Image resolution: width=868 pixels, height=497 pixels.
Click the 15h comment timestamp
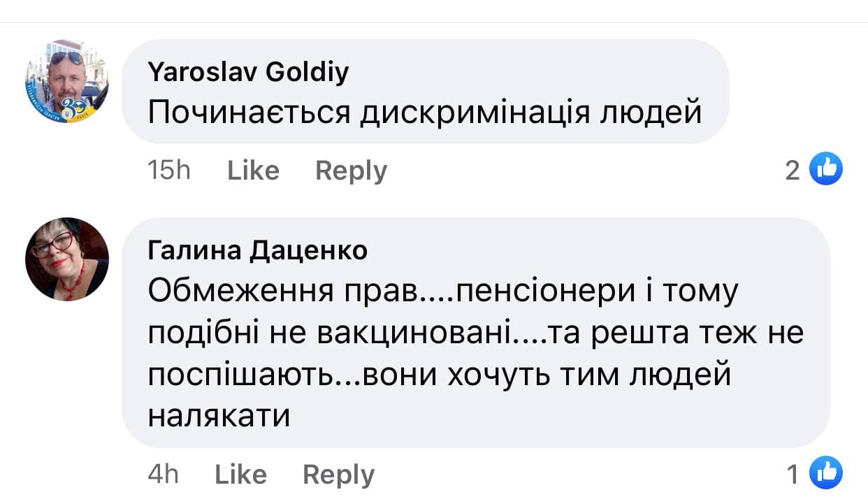[x=169, y=171]
